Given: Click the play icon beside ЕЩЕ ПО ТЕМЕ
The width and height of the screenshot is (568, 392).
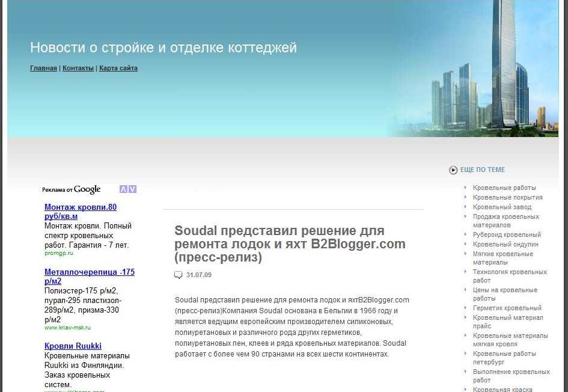Looking at the screenshot, I should click(x=453, y=170).
